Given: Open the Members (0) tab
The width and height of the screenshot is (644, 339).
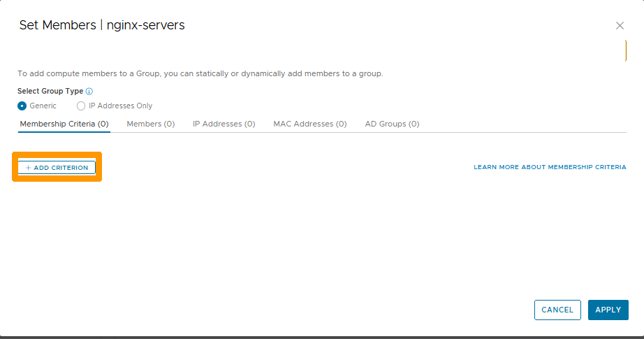Looking at the screenshot, I should [x=150, y=124].
